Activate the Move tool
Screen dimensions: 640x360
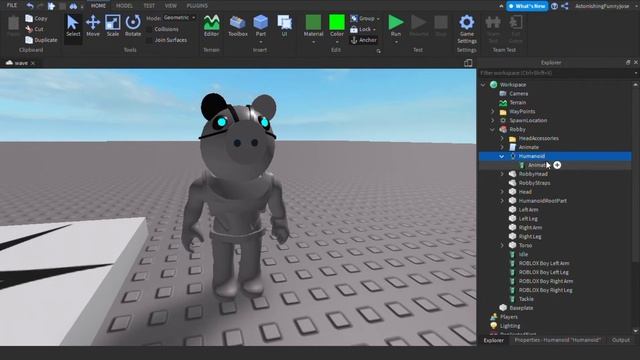(x=93, y=26)
